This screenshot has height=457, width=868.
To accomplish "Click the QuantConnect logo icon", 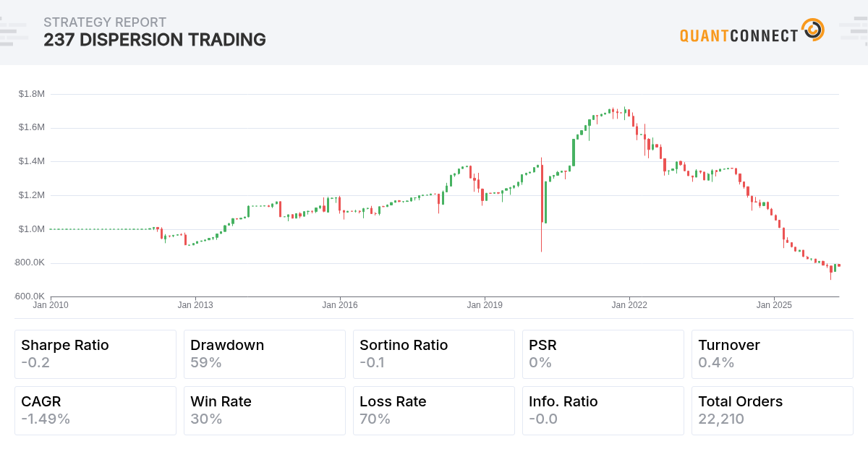I will [813, 30].
